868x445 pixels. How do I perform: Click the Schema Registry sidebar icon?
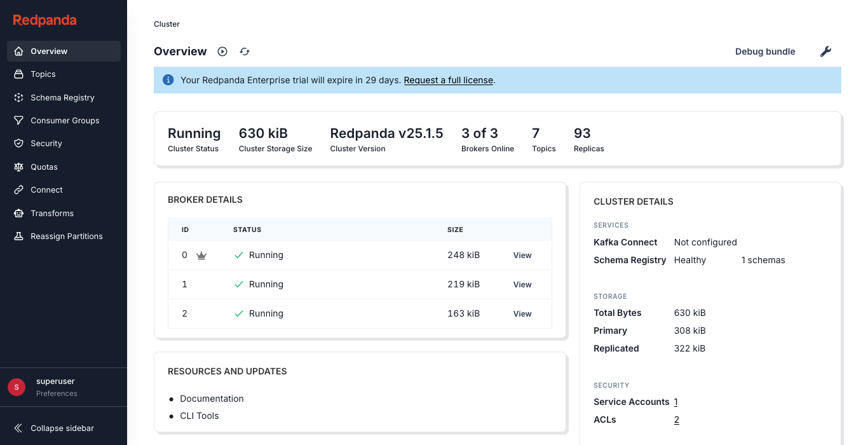[x=19, y=98]
